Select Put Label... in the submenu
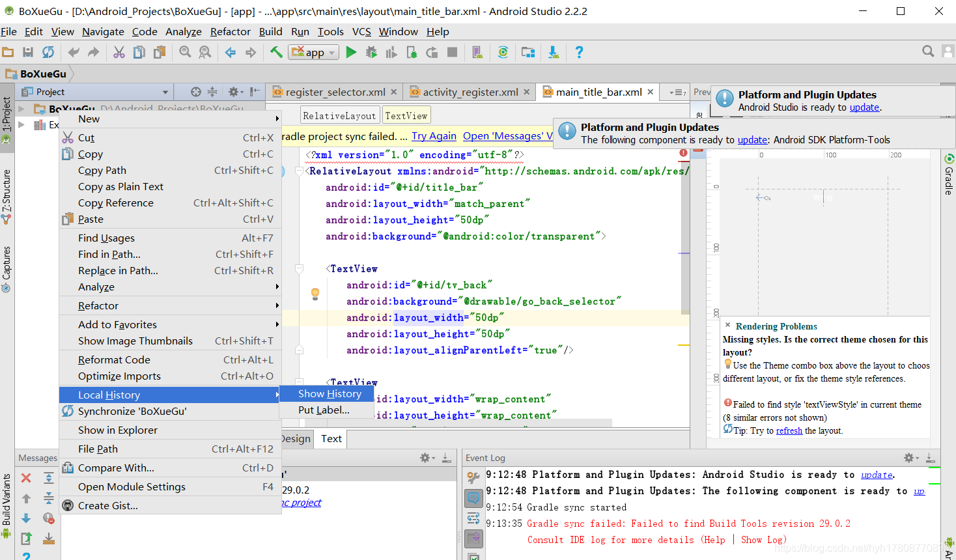 tap(326, 410)
